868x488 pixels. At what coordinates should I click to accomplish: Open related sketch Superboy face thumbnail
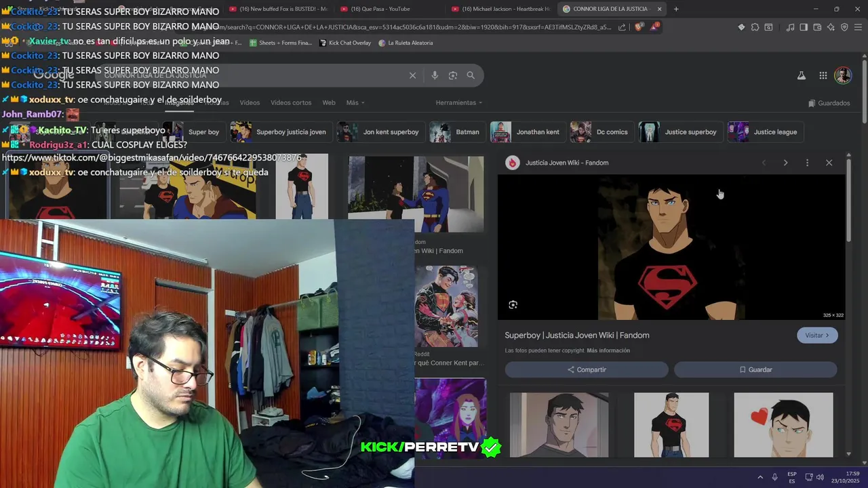(x=559, y=425)
